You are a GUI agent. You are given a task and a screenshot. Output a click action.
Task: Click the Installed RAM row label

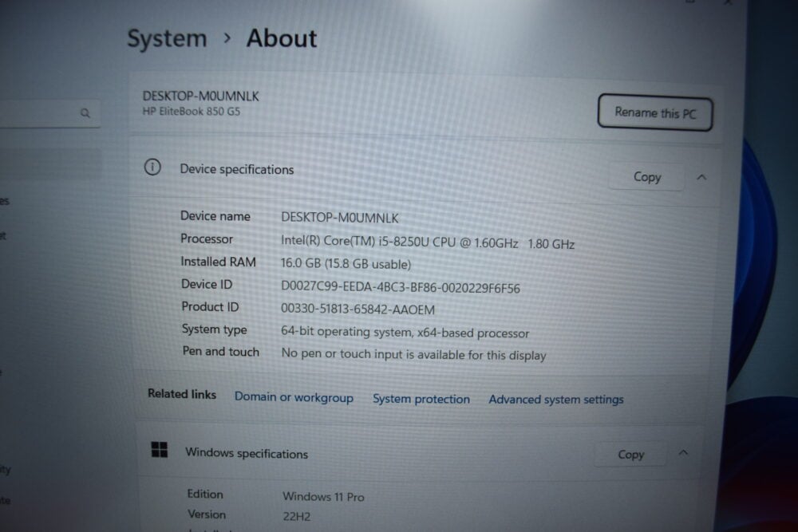[219, 262]
